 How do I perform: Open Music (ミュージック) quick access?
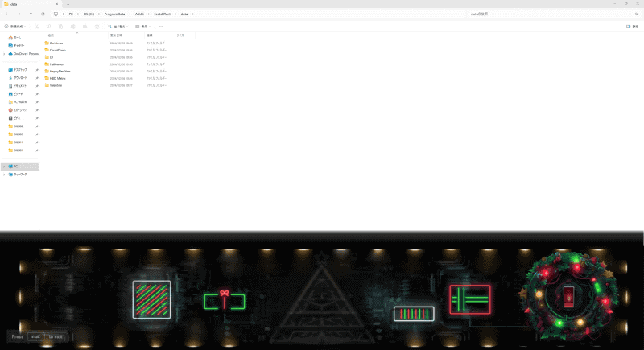tap(18, 110)
